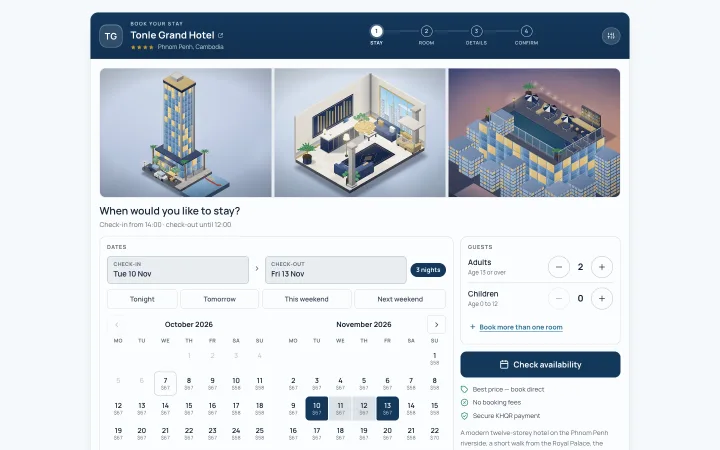The width and height of the screenshot is (720, 450).
Task: Select November 9 in the calendar
Action: (x=293, y=408)
